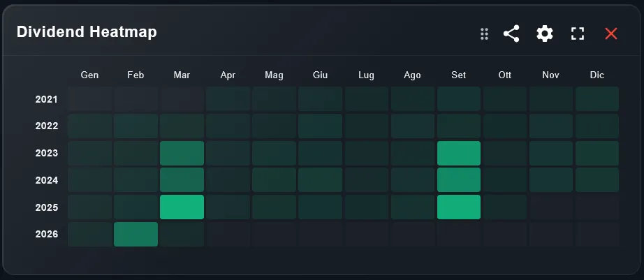This screenshot has height=280, width=644.
Task: Click the December 2021 heatmap cell
Action: (597, 99)
